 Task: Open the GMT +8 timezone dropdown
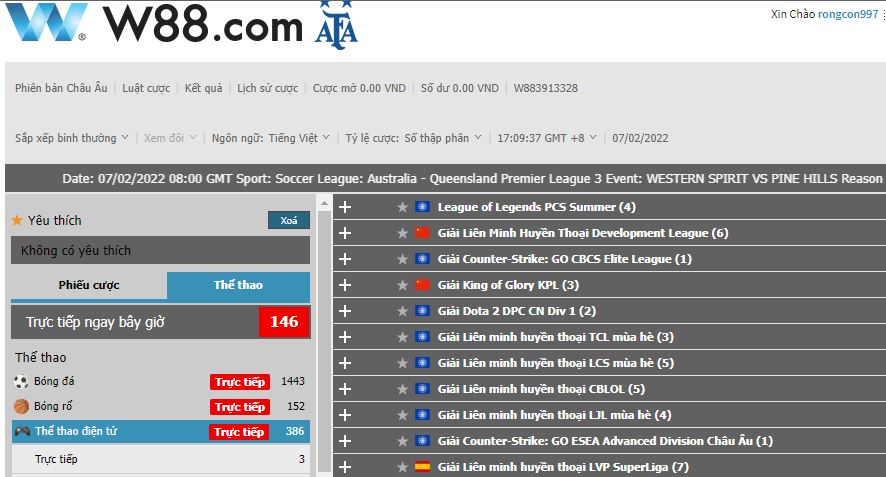[547, 138]
